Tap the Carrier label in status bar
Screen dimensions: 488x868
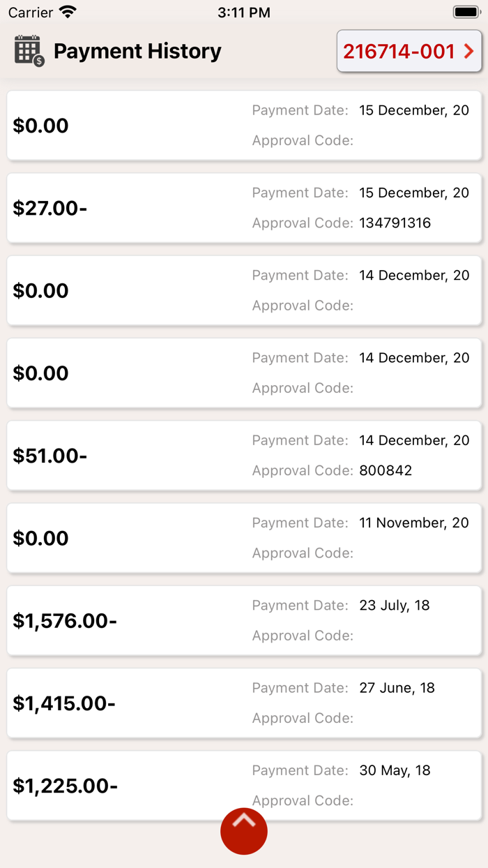[31, 13]
